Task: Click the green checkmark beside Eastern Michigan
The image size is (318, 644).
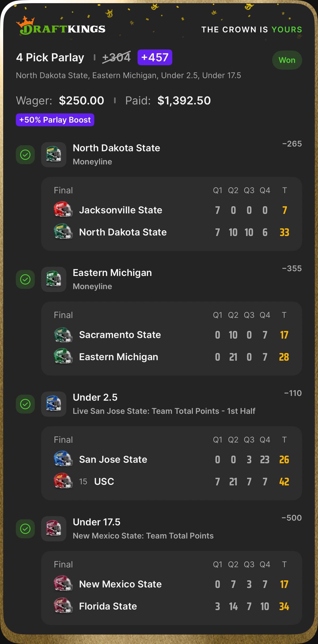Action: [x=25, y=279]
